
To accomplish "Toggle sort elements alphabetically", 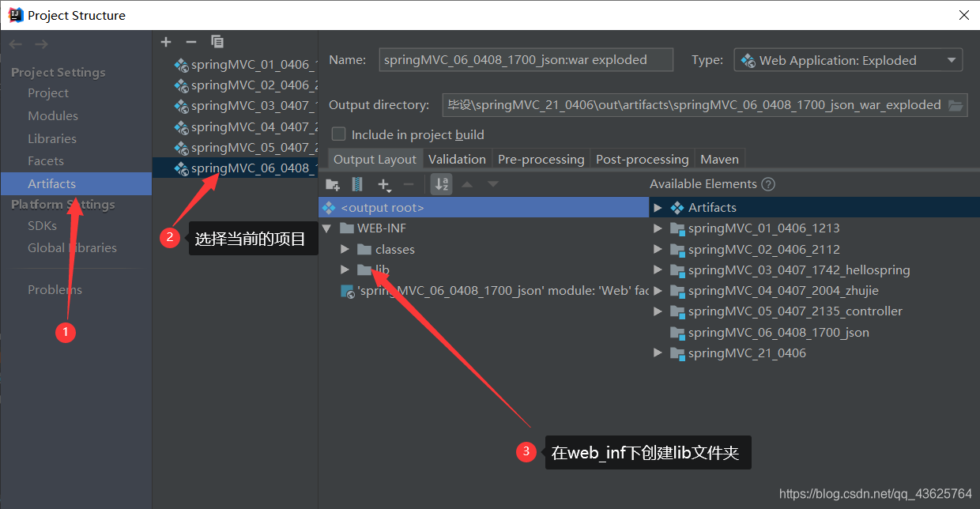I will (442, 184).
